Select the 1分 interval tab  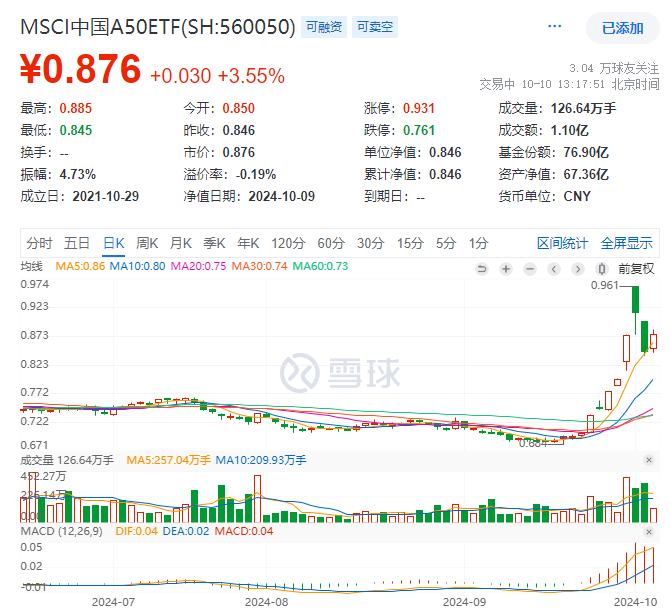point(478,243)
